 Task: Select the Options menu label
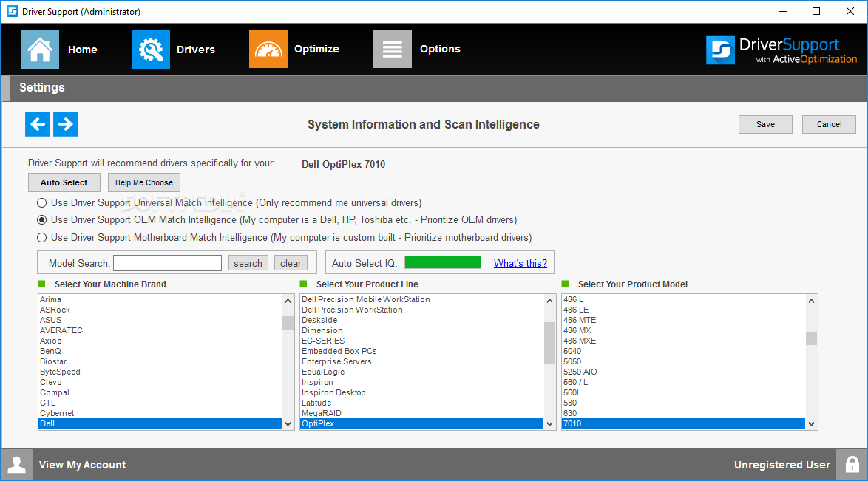coord(440,49)
